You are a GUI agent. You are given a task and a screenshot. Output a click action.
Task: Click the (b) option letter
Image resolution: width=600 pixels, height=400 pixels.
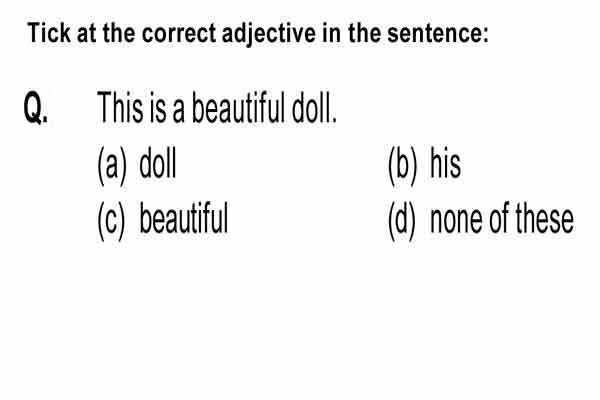[x=402, y=165]
